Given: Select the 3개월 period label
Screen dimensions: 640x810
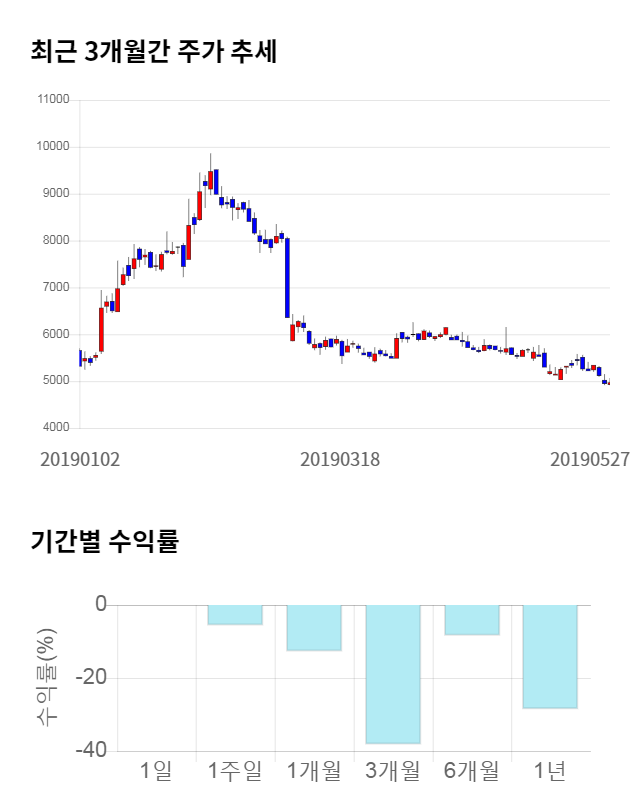Looking at the screenshot, I should [393, 770].
